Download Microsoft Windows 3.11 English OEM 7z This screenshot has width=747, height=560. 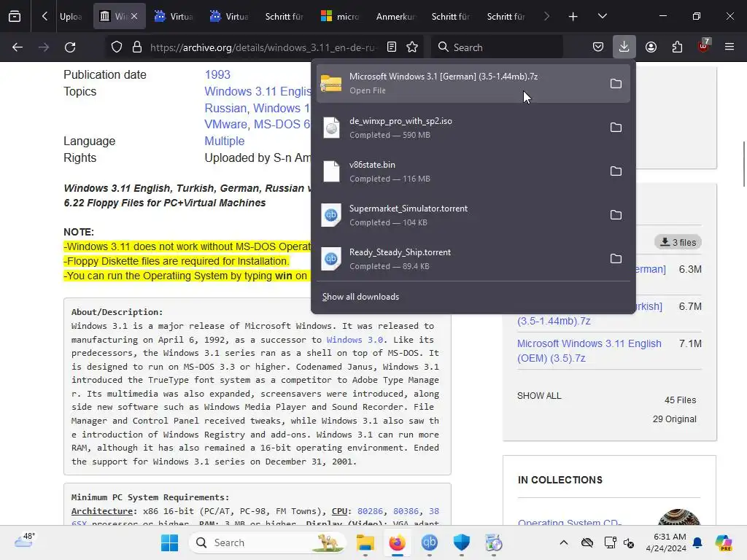(589, 351)
